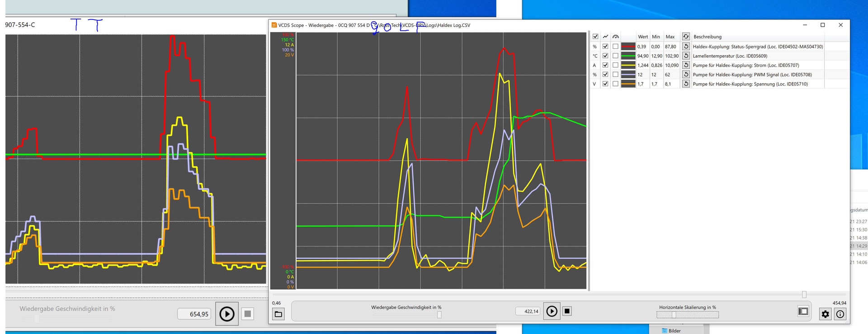Open log file with folder icon in VCDS Scope
This screenshot has height=334, width=868.
(x=278, y=314)
